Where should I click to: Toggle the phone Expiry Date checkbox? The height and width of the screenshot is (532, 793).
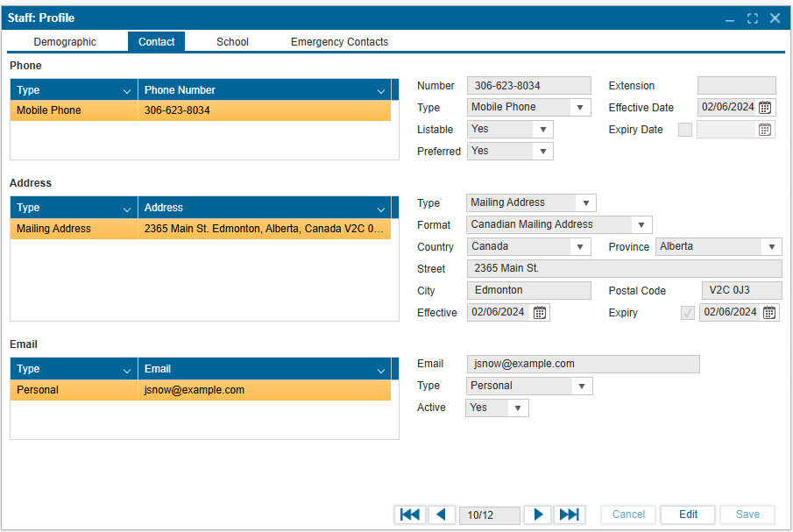(685, 130)
